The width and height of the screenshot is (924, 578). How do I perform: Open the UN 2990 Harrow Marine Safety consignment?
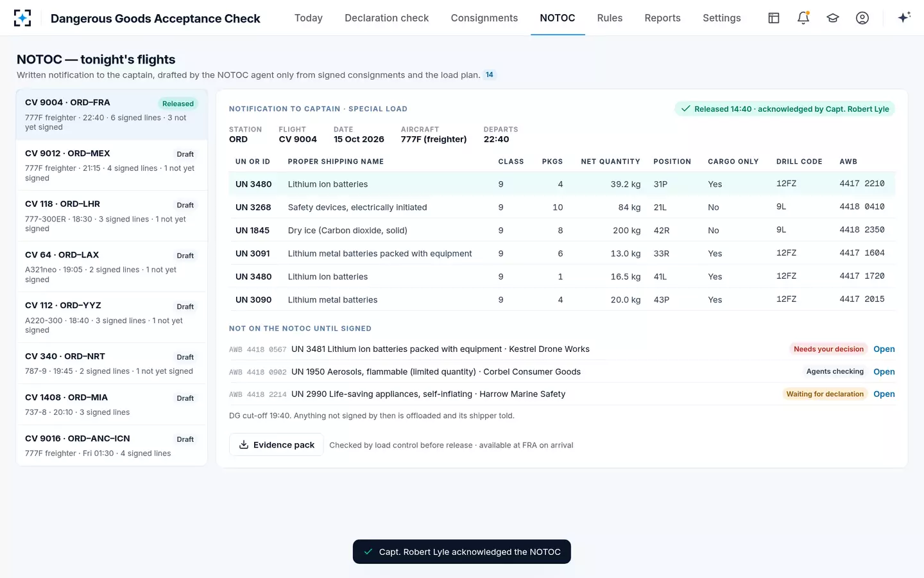click(x=884, y=394)
